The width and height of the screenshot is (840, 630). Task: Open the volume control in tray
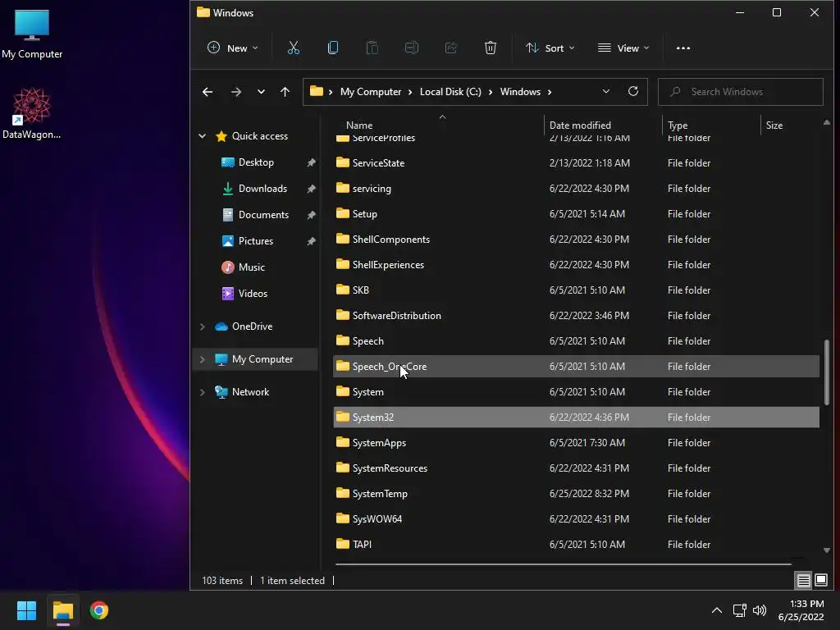(760, 610)
